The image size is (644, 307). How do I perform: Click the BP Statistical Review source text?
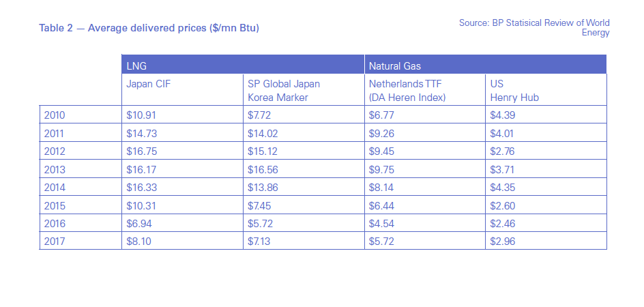pyautogui.click(x=534, y=27)
